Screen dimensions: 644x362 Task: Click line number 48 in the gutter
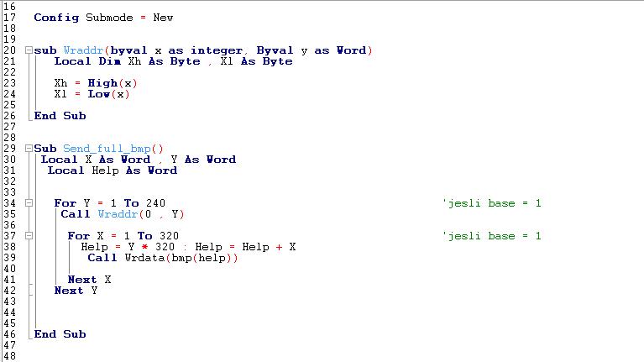coord(9,356)
